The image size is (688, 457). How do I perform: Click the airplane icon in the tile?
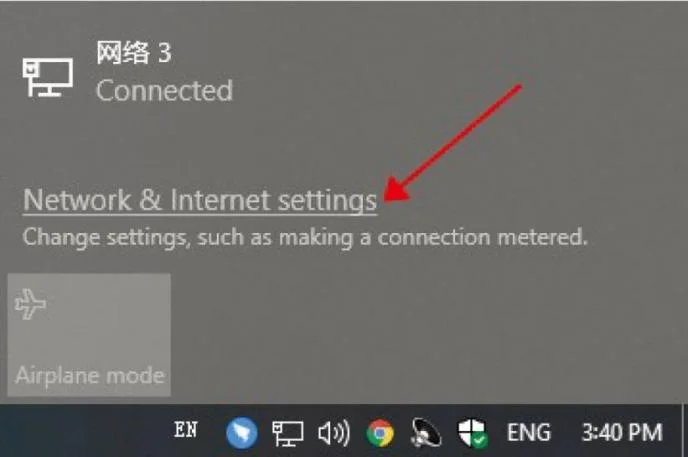click(30, 303)
